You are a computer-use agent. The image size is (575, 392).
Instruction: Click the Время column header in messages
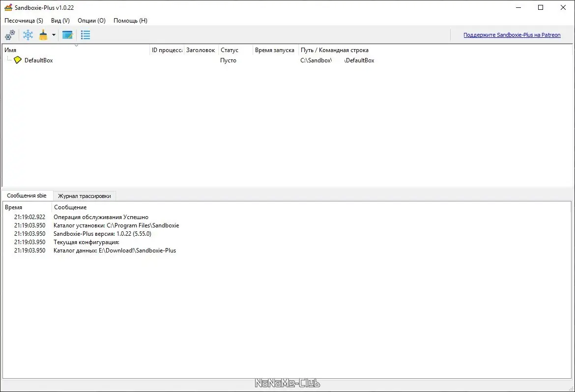[x=27, y=207]
